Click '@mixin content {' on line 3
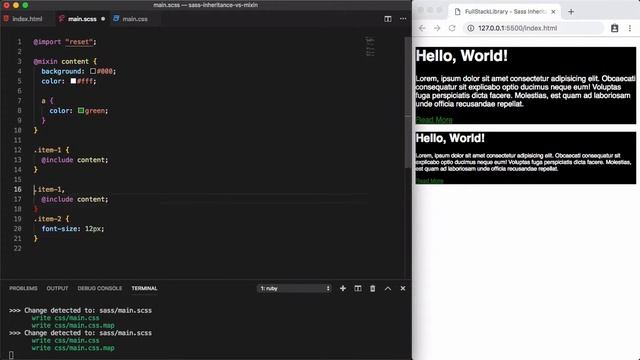 [65, 61]
